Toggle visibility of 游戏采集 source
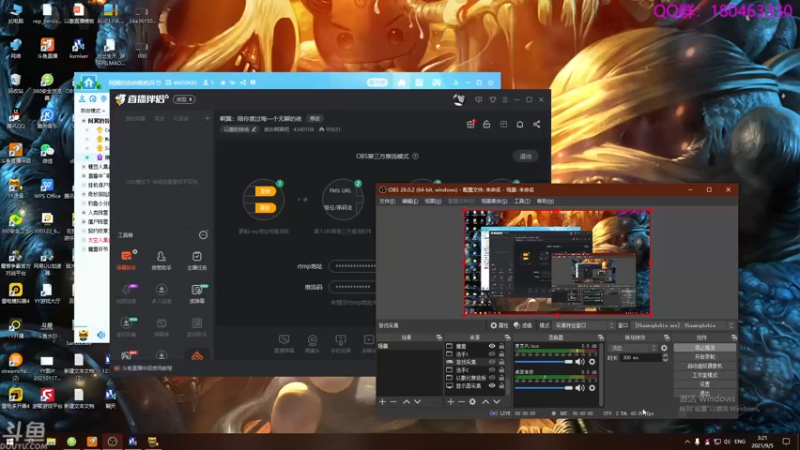Viewport: 800px width, 450px height. pyautogui.click(x=492, y=362)
